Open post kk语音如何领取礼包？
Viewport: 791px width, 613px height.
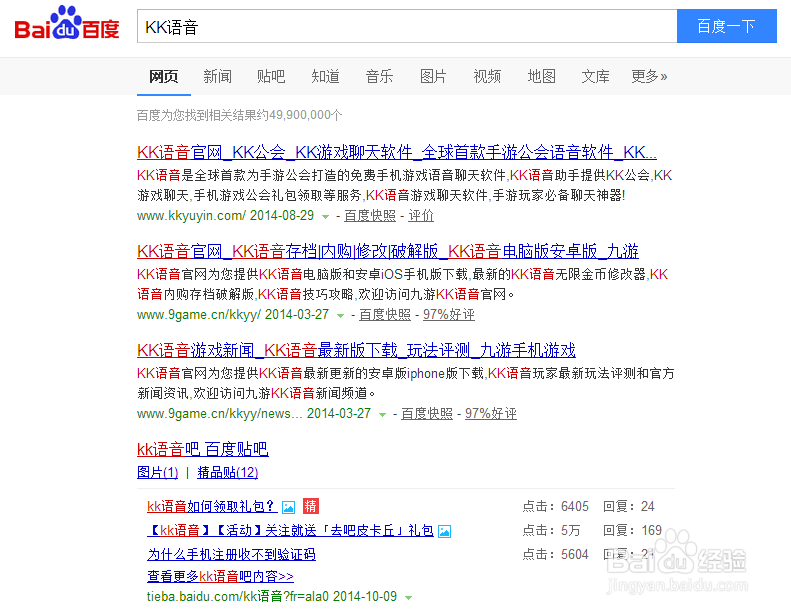click(x=211, y=506)
